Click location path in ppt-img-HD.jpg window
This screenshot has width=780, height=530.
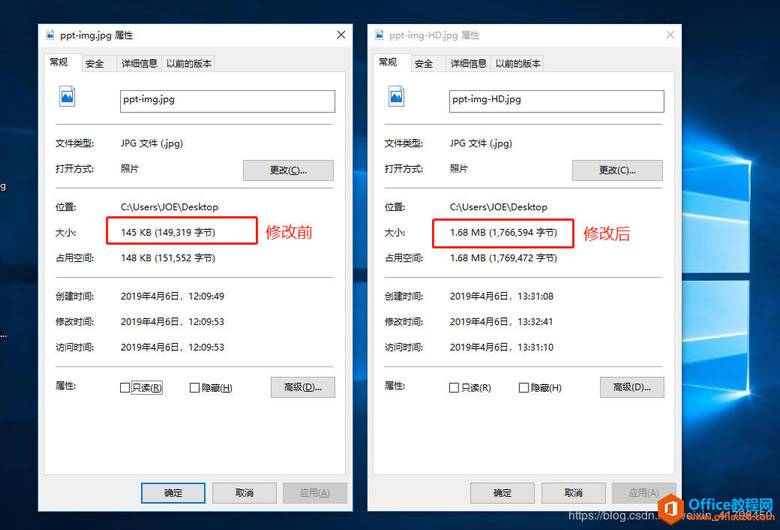click(498, 207)
